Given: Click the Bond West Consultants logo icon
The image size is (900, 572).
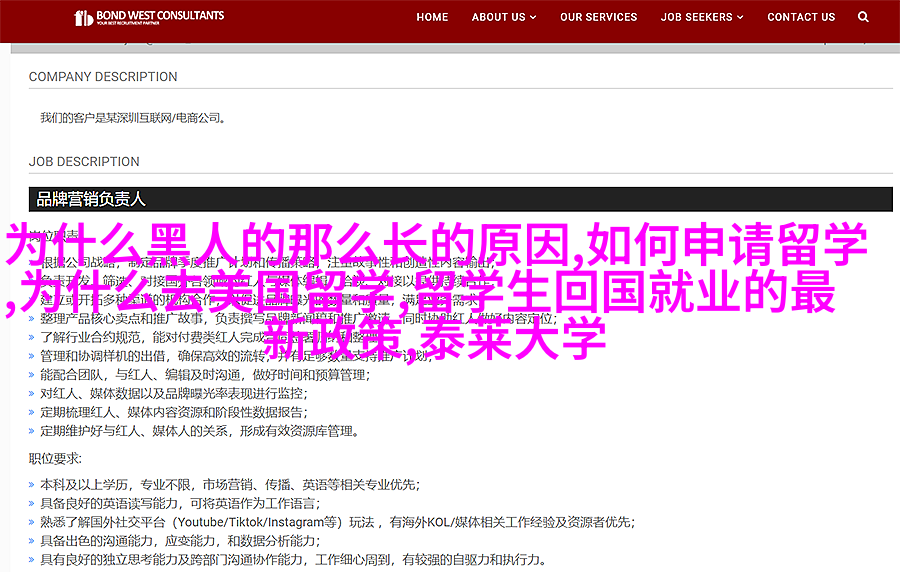Looking at the screenshot, I should pyautogui.click(x=85, y=18).
